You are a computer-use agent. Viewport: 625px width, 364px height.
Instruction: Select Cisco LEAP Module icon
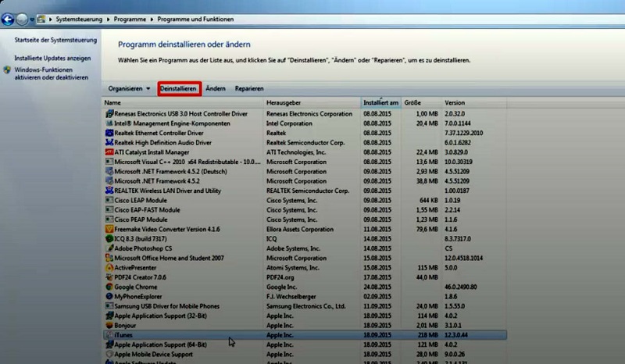click(x=109, y=200)
